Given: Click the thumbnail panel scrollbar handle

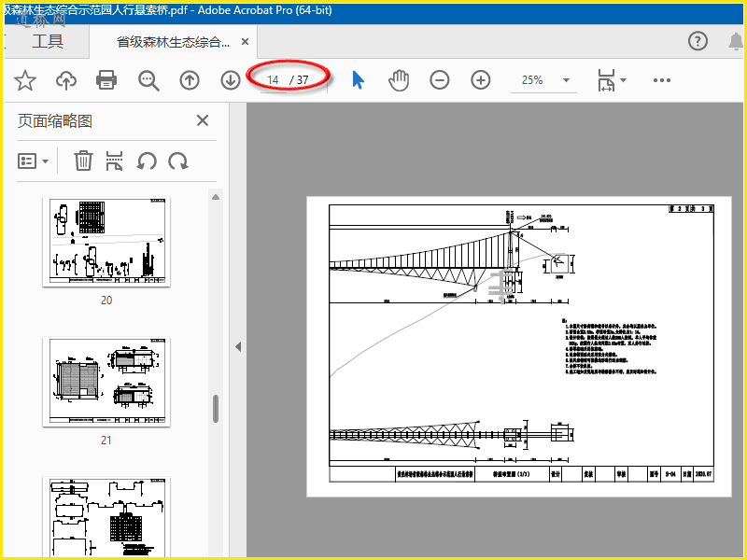Looking at the screenshot, I should click(x=216, y=409).
